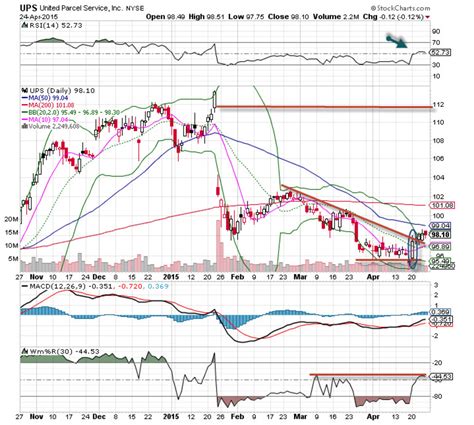
Task: Click the boxed -0.351 MACD axis tag
Action: (441, 319)
